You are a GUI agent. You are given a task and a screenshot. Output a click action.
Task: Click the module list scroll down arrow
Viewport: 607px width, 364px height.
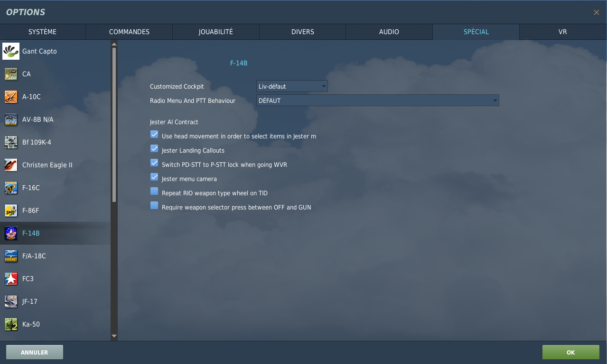click(114, 336)
